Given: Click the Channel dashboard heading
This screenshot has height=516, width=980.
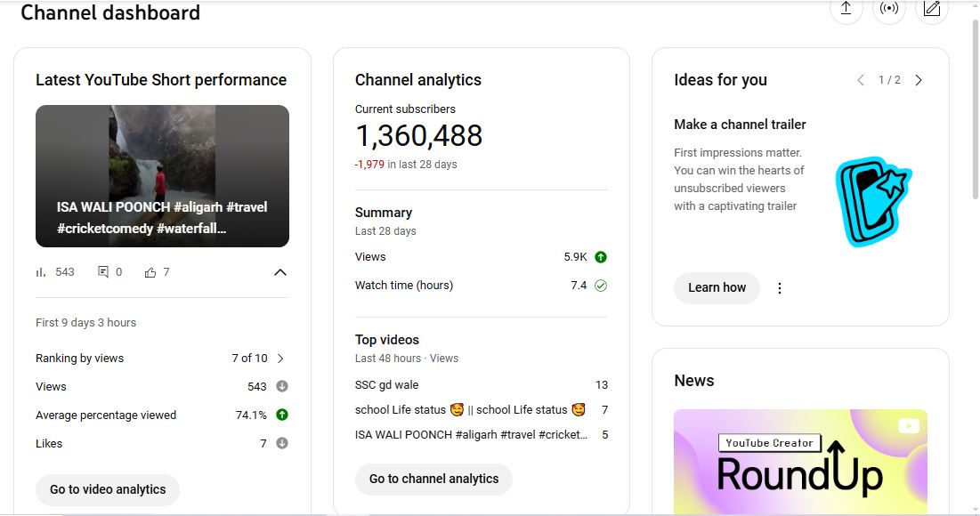Looking at the screenshot, I should [110, 12].
